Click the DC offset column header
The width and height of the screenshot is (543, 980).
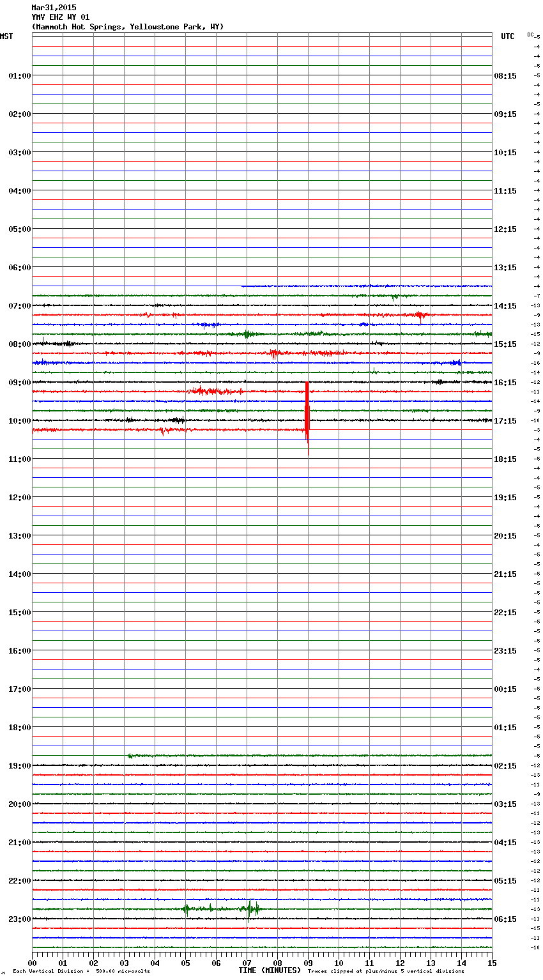pyautogui.click(x=530, y=34)
